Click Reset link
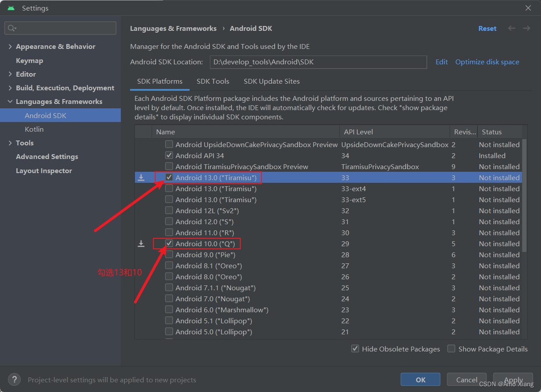Screen dimensions: 541x392 (x=487, y=28)
